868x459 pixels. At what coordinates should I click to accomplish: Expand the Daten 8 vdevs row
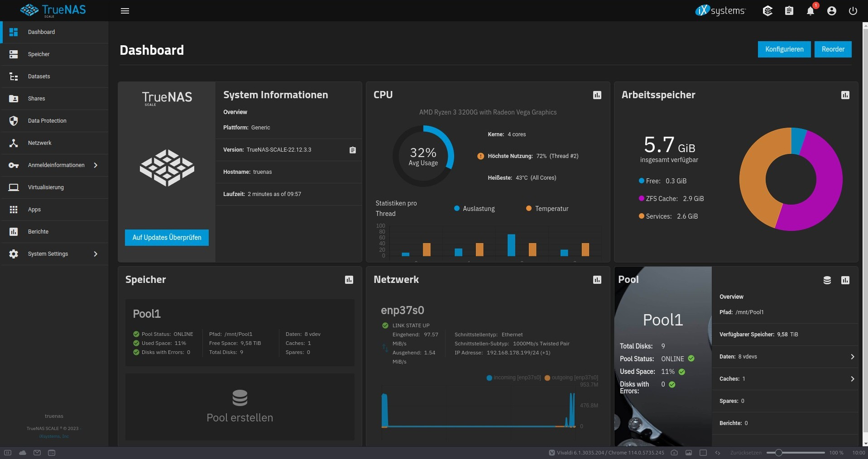click(x=852, y=357)
